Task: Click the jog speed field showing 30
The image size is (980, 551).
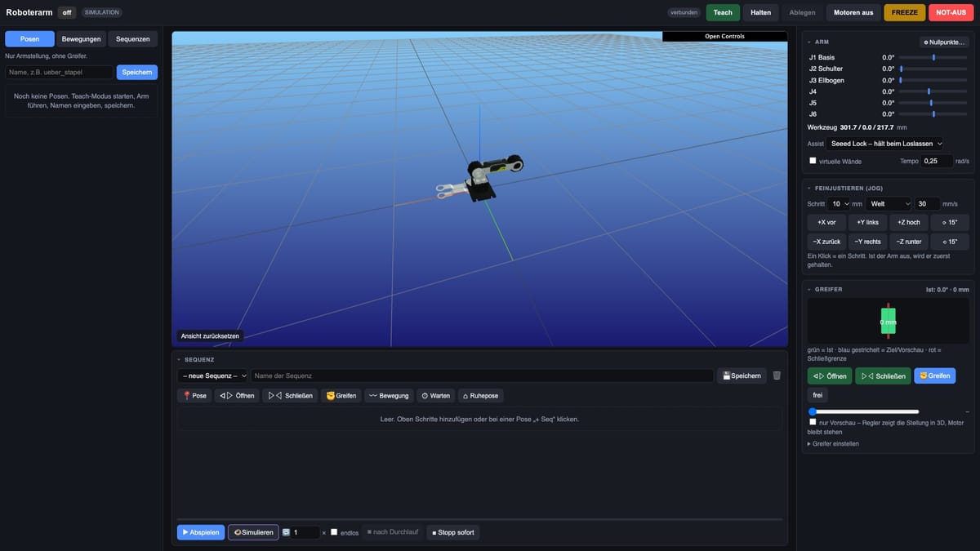Action: pos(927,203)
